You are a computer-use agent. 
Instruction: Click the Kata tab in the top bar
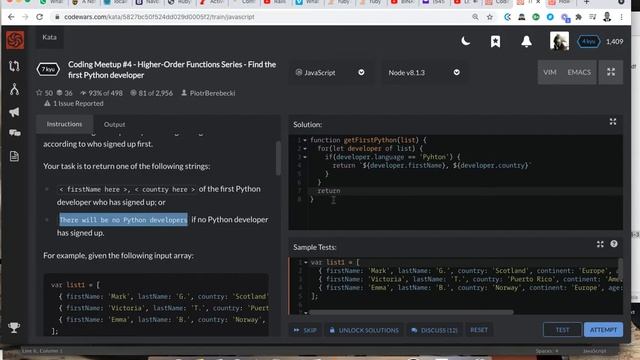coord(49,37)
